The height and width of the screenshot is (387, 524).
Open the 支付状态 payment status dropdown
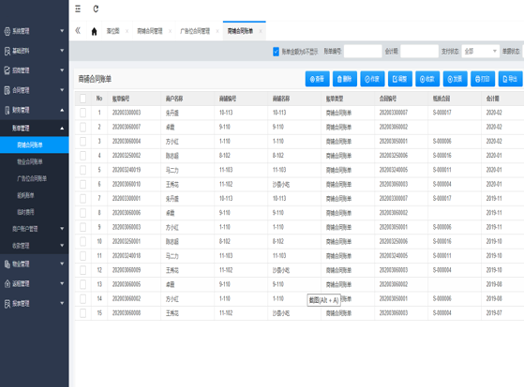pyautogui.click(x=481, y=51)
